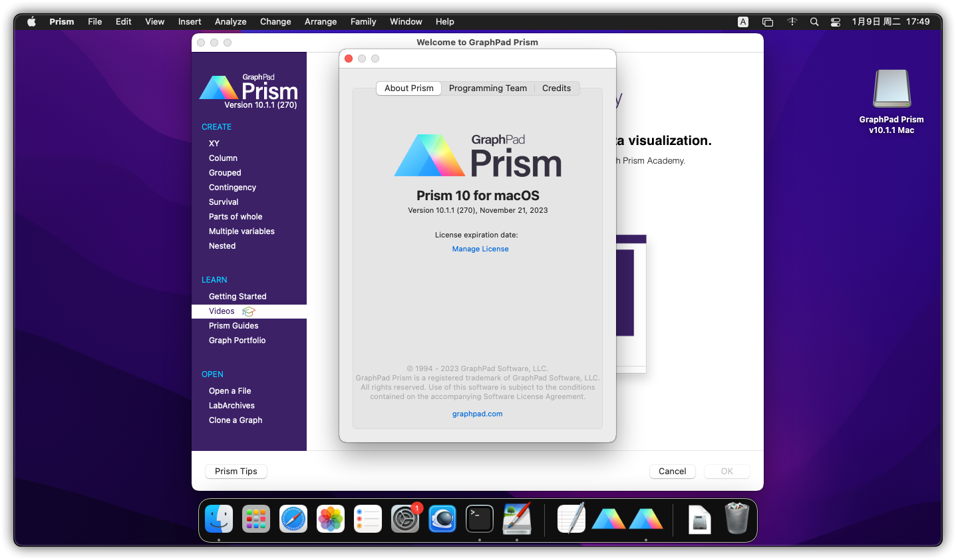Open the Family menu

363,22
